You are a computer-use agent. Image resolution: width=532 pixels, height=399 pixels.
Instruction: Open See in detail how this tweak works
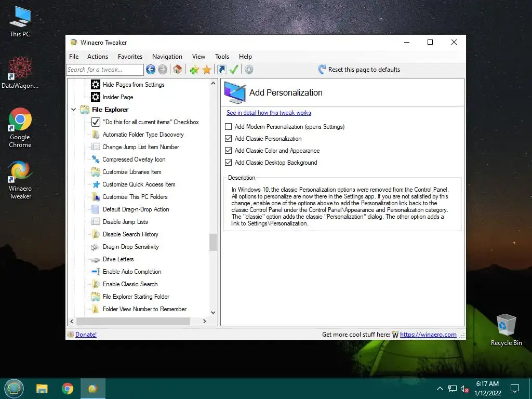pyautogui.click(x=269, y=113)
